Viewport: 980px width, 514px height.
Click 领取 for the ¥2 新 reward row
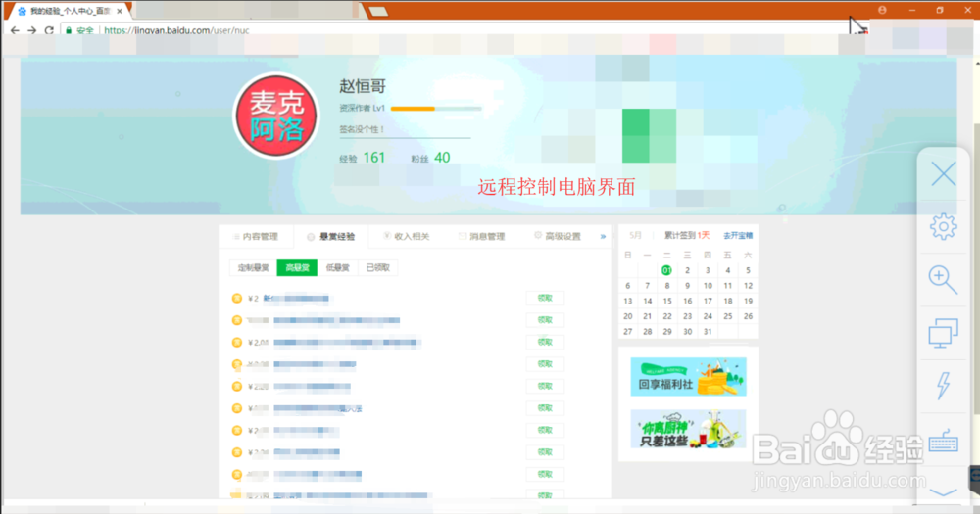pos(545,298)
